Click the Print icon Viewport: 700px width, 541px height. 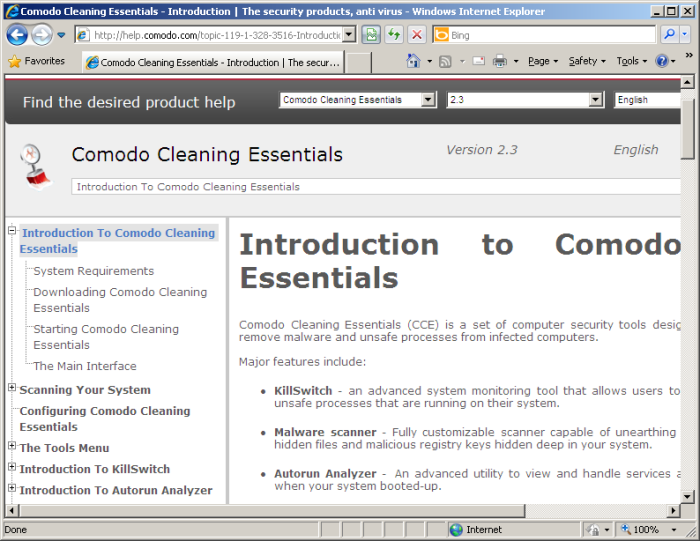click(x=500, y=61)
